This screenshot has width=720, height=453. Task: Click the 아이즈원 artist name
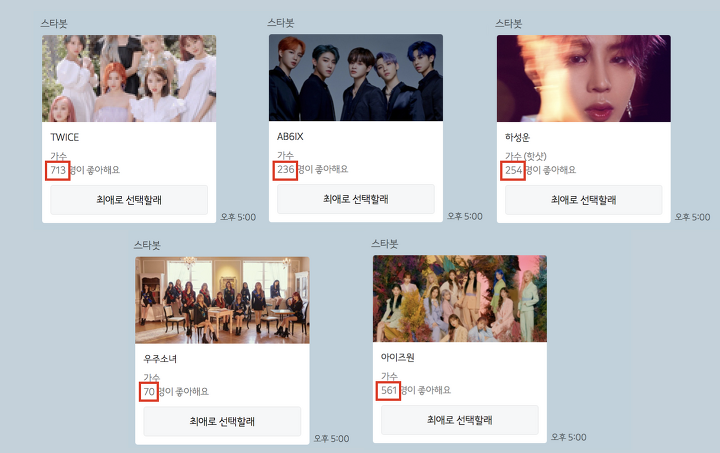coord(398,357)
